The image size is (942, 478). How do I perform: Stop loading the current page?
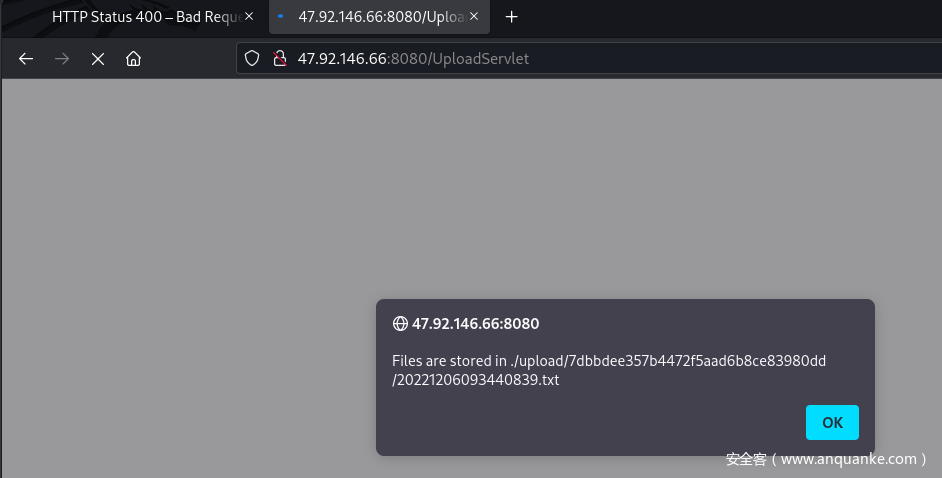pos(98,59)
